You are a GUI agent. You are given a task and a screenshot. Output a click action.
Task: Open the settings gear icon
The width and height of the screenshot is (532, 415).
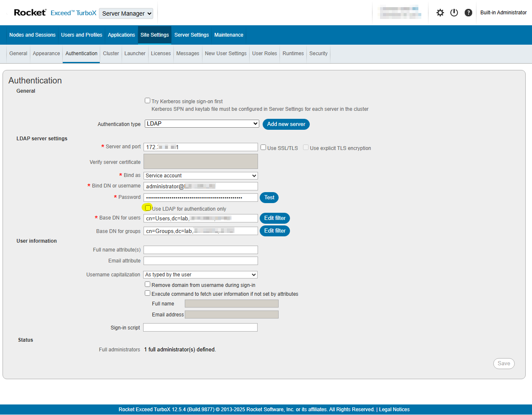click(x=440, y=13)
